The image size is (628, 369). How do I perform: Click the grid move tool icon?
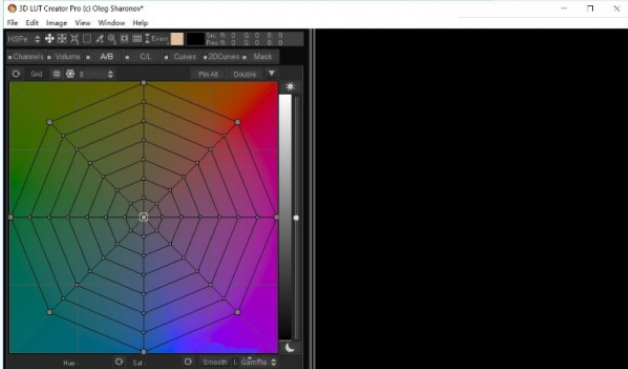[62, 38]
